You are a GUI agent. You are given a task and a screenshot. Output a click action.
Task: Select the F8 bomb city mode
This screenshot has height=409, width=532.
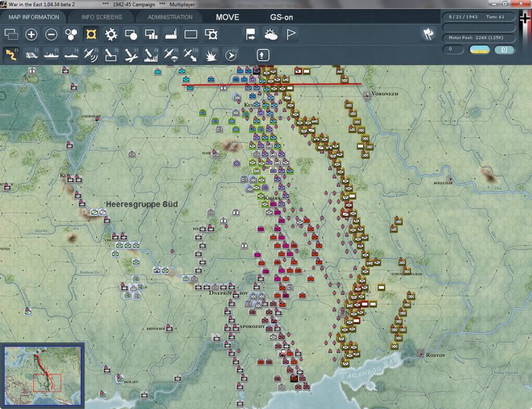pos(151,55)
